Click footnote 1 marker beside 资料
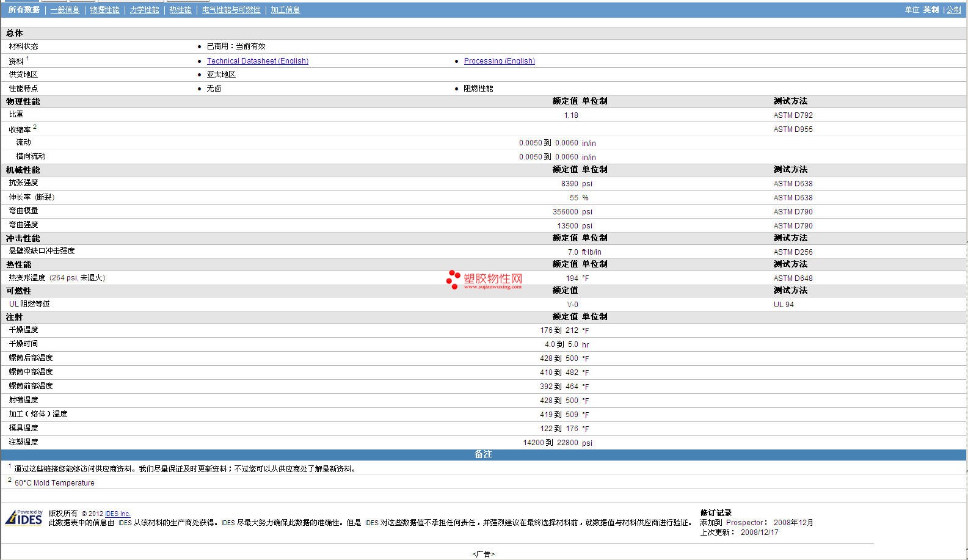The height and width of the screenshot is (560, 968). pos(27,59)
